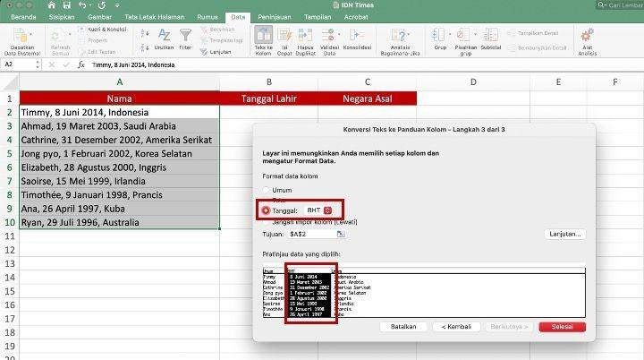Click the Subtotal icon
The width and height of the screenshot is (644, 360).
(490, 35)
